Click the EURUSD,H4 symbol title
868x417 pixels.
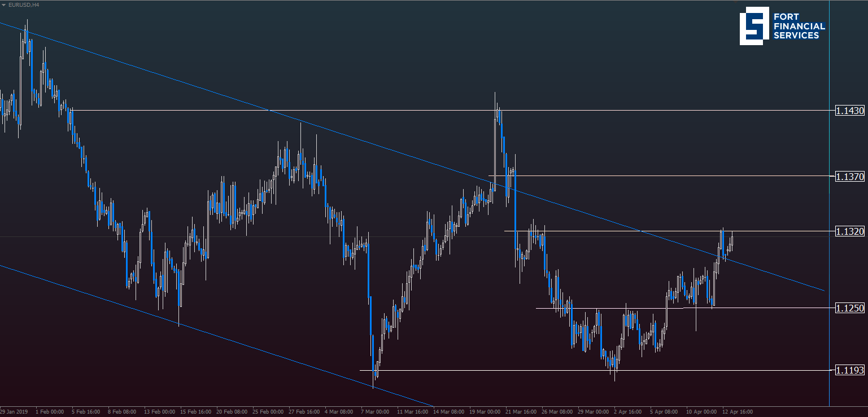tap(20, 5)
